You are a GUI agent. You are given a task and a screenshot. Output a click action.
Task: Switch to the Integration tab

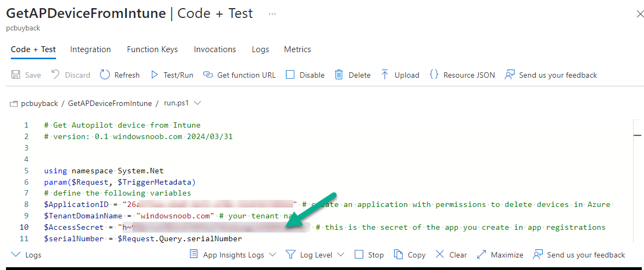(x=90, y=49)
